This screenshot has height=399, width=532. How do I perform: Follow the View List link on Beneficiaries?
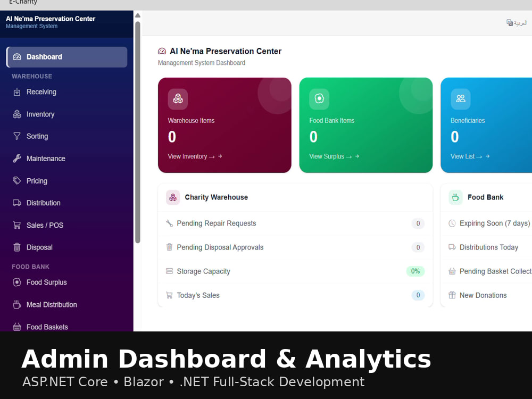point(470,156)
